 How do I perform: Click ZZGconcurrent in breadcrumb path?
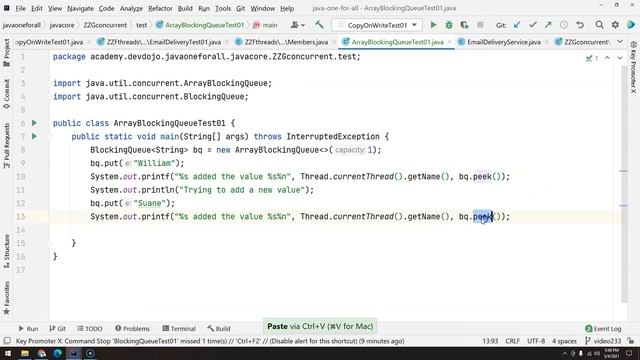tap(105, 25)
